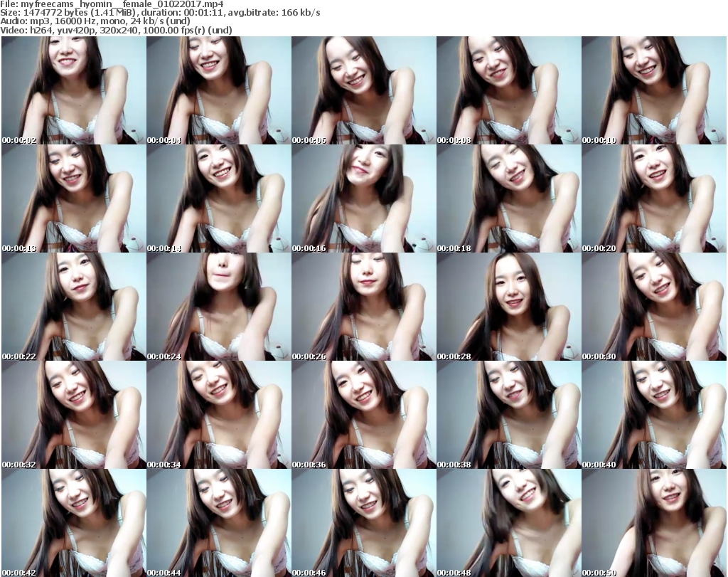This screenshot has width=728, height=577.
Task: Select the thumbnail stamped 00:00:34
Action: [219, 415]
